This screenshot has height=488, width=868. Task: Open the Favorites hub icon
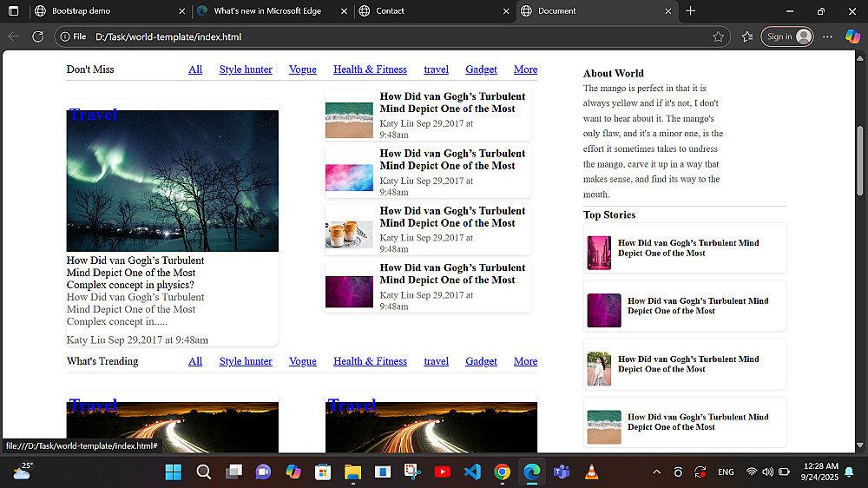coord(747,36)
